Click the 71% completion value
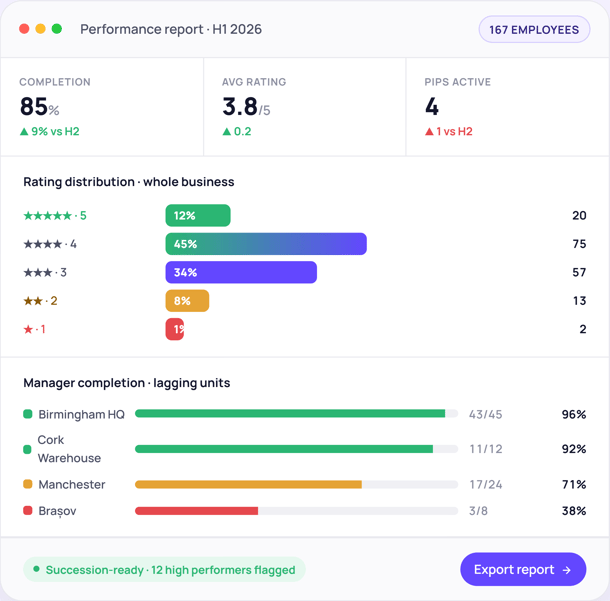The height and width of the screenshot is (601, 610). [x=574, y=485]
